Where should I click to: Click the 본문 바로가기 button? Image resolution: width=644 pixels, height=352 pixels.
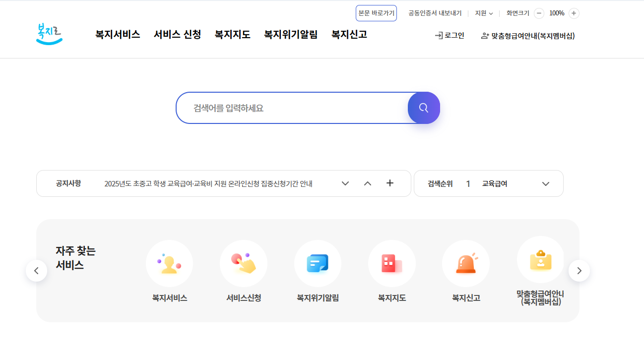[x=376, y=13]
